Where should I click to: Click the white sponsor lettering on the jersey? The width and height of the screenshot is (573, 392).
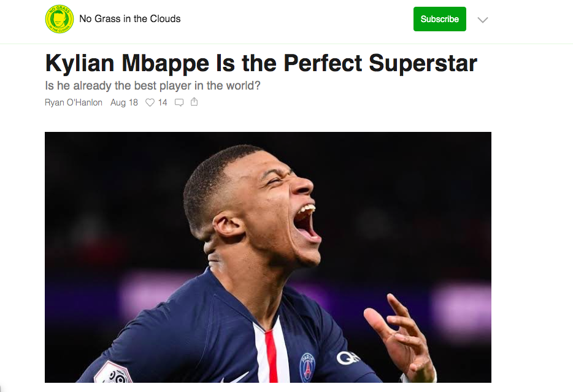[x=347, y=356]
